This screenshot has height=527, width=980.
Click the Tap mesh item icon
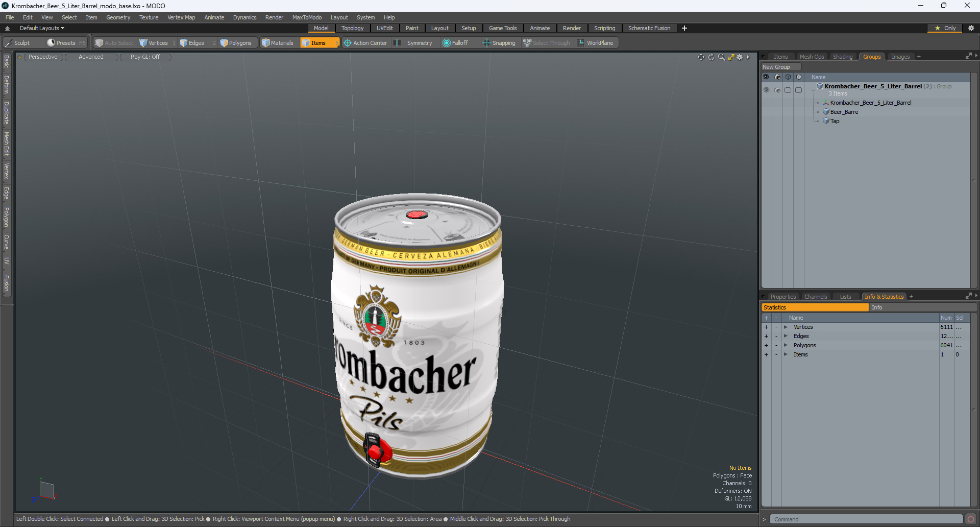tap(826, 121)
